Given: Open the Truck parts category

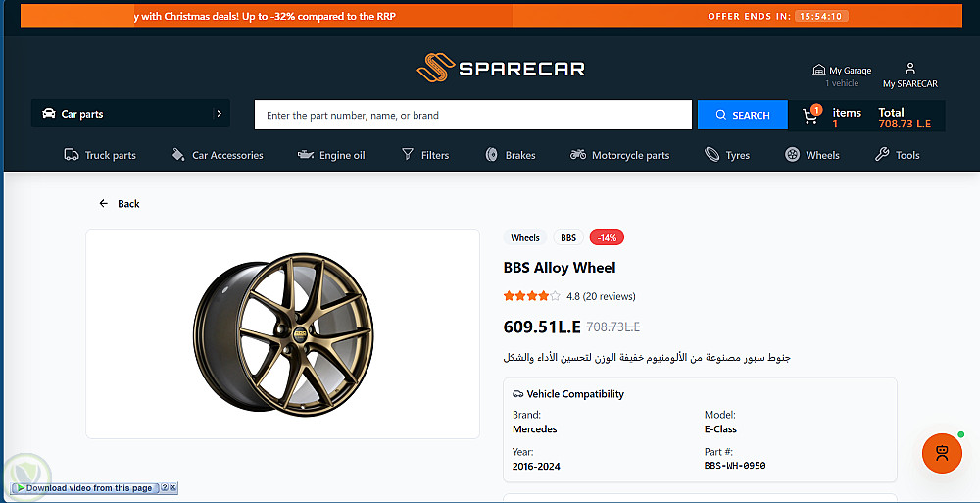Looking at the screenshot, I should point(100,155).
